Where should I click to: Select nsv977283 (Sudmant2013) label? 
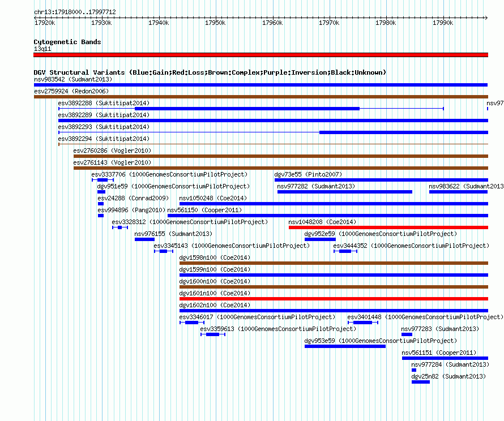coord(440,329)
